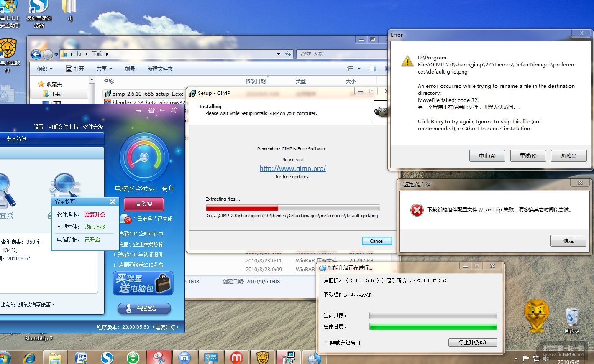Toggle the Explorer preview pane icon
This screenshot has width=594, height=364.
(373, 69)
